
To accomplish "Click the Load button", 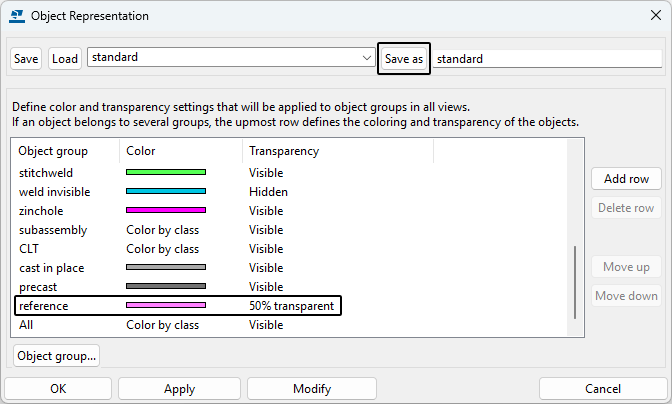I will pos(65,59).
